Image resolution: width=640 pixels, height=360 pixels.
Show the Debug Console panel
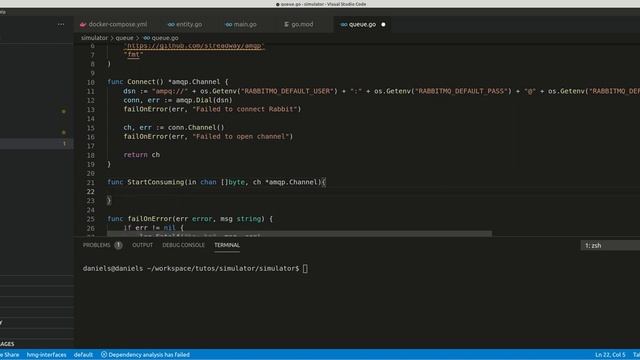(183, 245)
